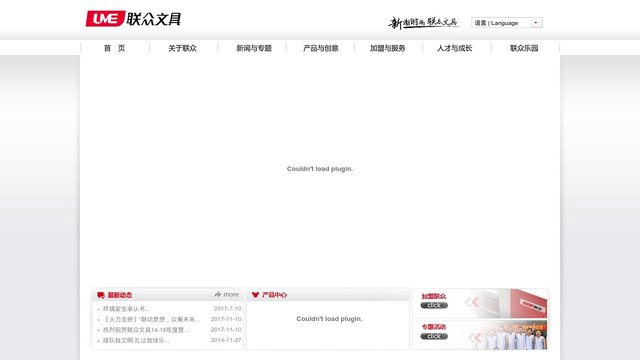Click the second click button, above the team photo
This screenshot has height=360, width=640.
434,336
